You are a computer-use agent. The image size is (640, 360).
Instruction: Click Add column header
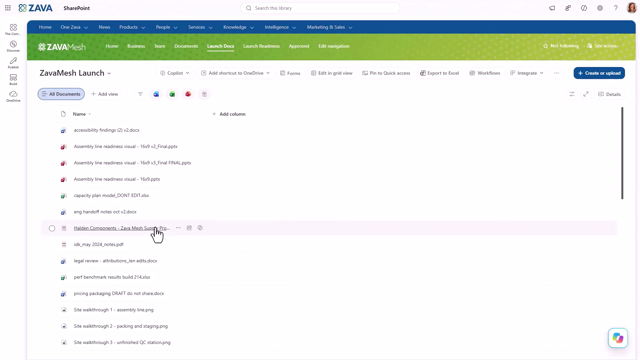(x=229, y=114)
